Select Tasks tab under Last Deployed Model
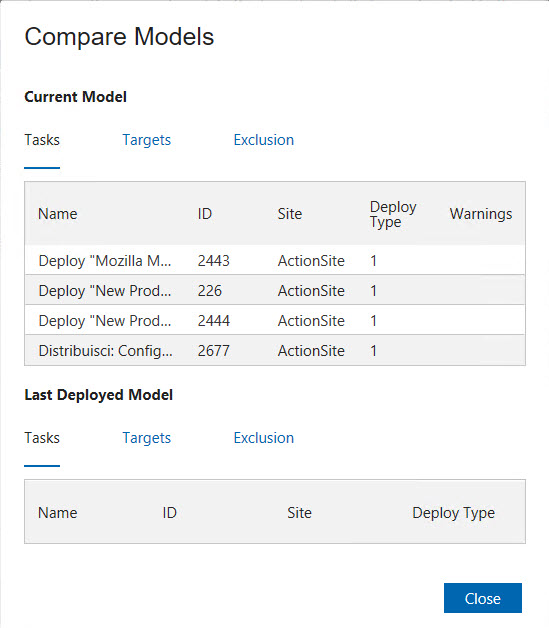 coord(42,438)
